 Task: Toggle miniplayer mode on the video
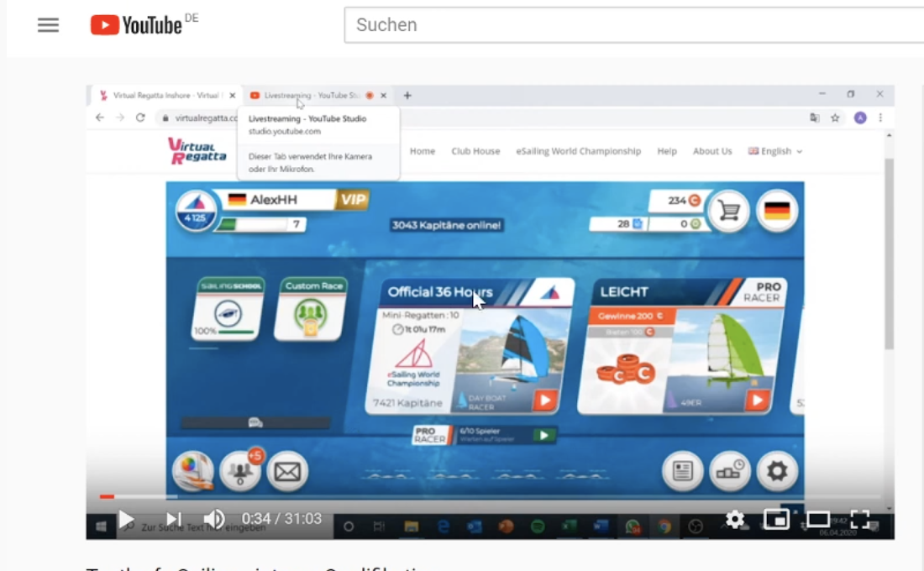774,519
